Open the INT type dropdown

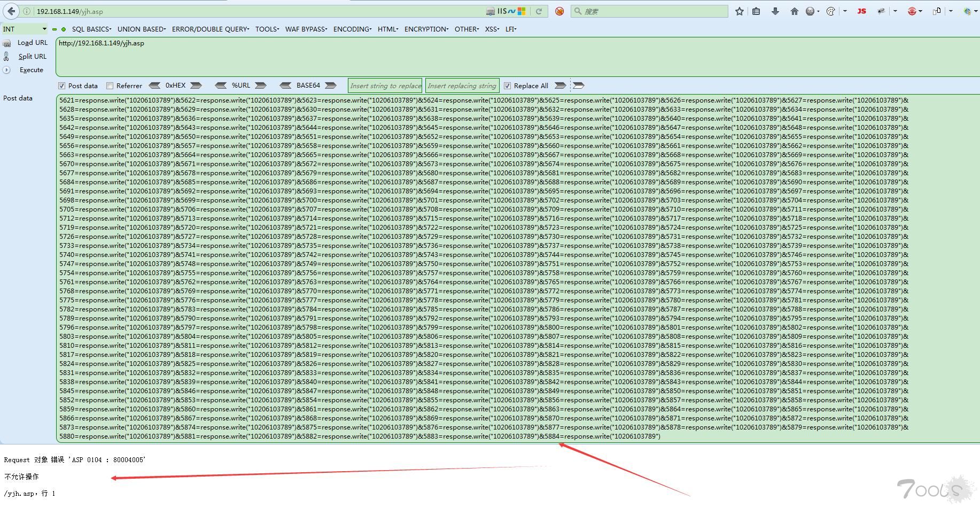(x=25, y=29)
